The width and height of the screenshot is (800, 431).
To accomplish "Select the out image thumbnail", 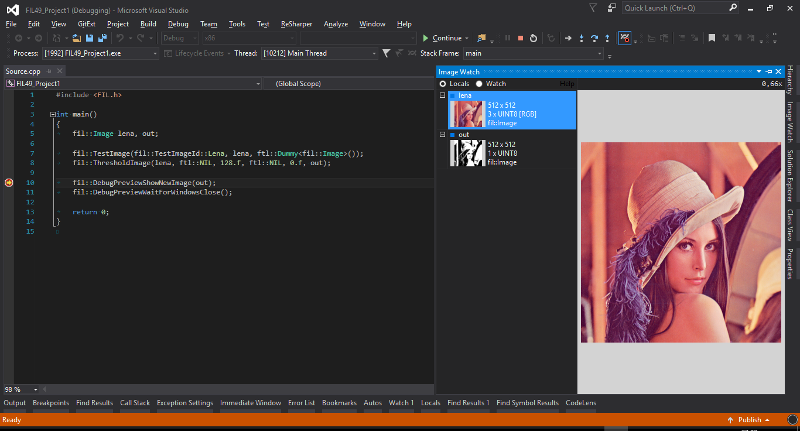I will click(x=467, y=154).
